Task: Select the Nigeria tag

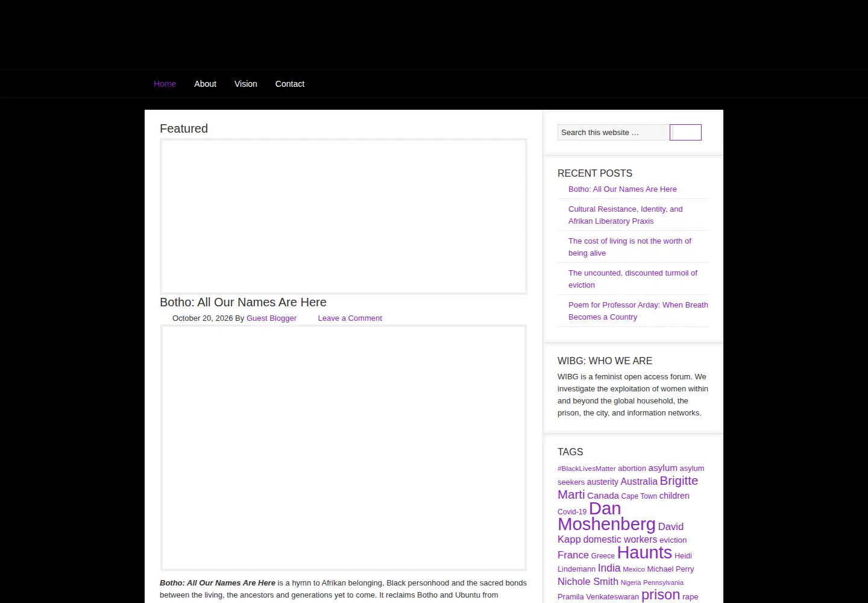Action: 631,583
